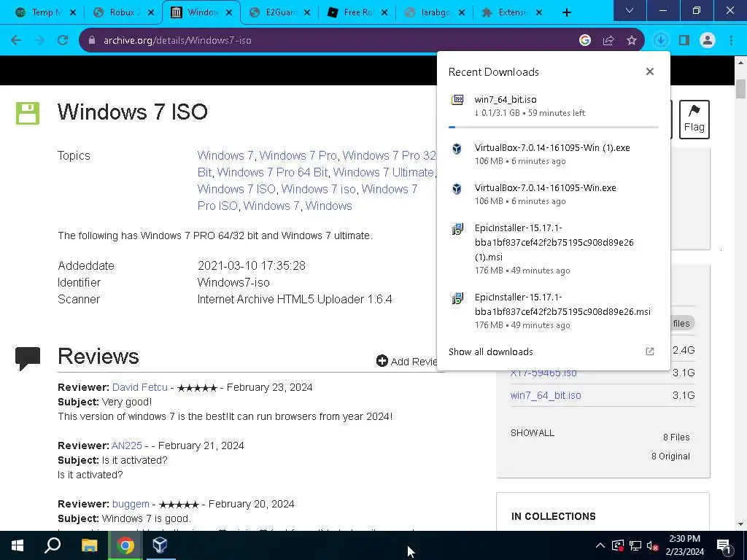Open a new browser tab
747x560 pixels.
coord(566,12)
